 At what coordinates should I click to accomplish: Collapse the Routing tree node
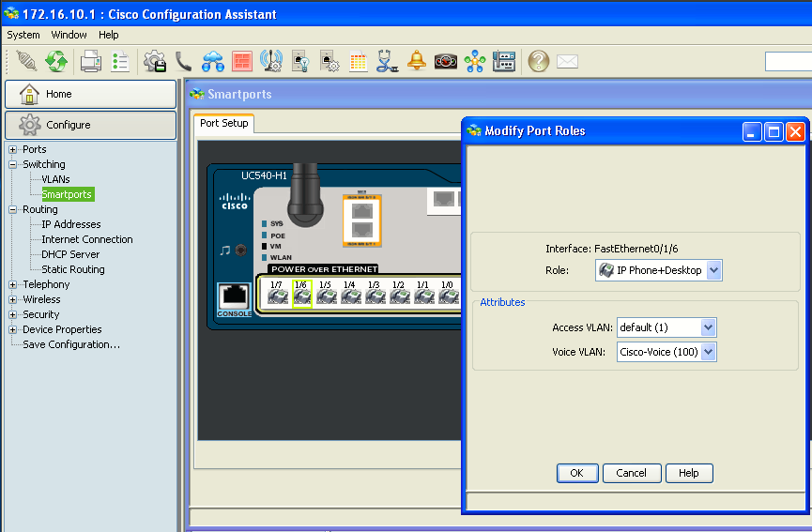pos(13,209)
